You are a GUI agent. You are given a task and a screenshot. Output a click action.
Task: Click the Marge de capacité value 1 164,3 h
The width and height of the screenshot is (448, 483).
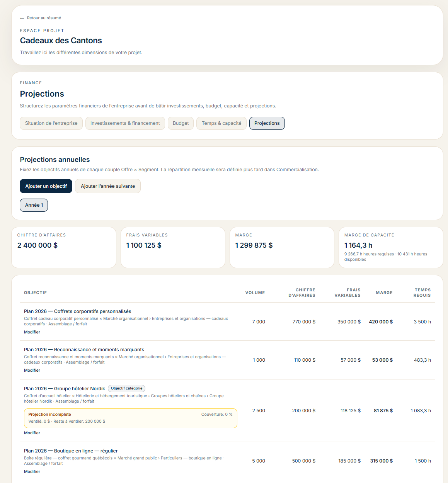click(358, 245)
